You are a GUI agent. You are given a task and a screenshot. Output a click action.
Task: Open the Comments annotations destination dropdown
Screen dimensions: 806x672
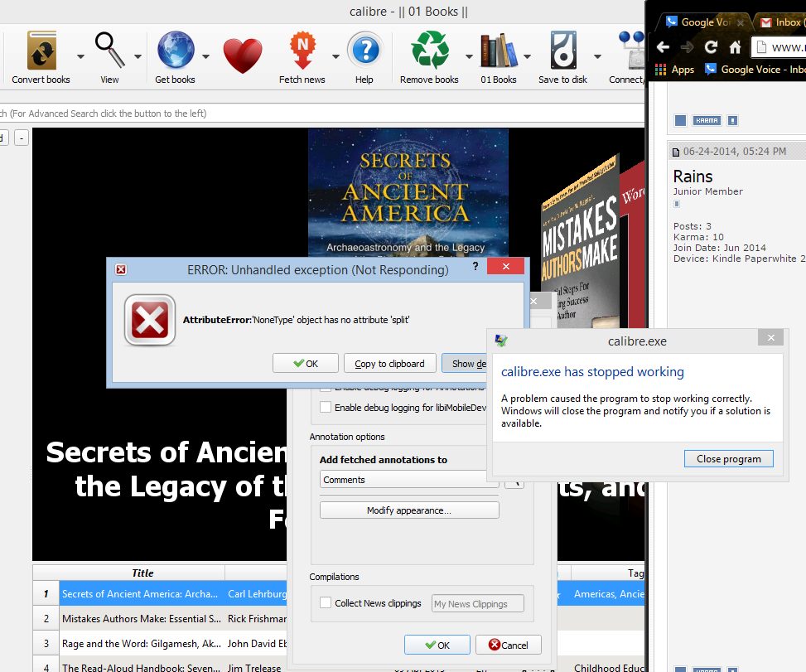409,479
